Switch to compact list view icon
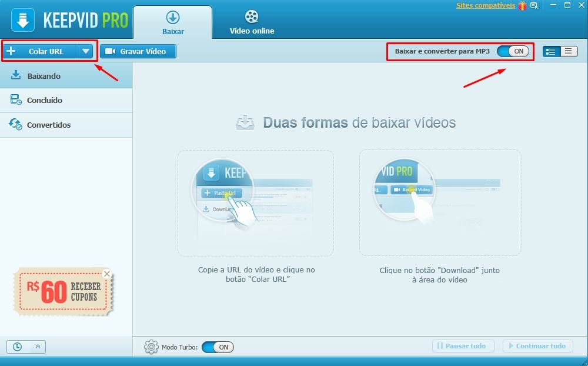The width and height of the screenshot is (588, 366). coord(569,51)
